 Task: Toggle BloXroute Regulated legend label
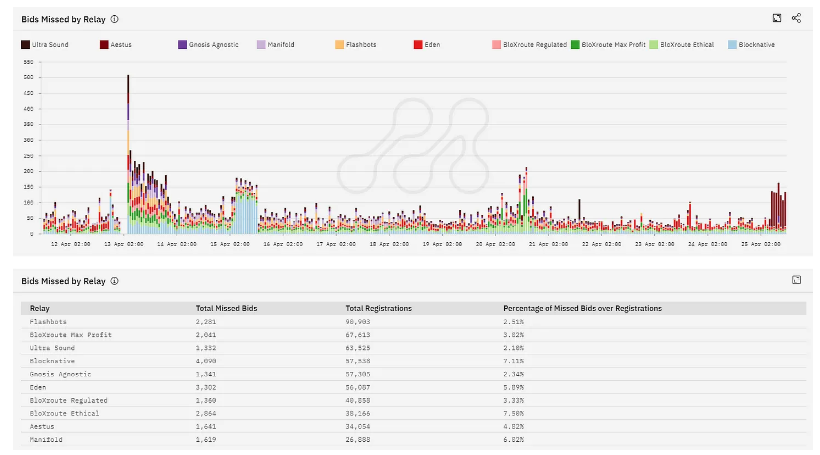click(535, 44)
